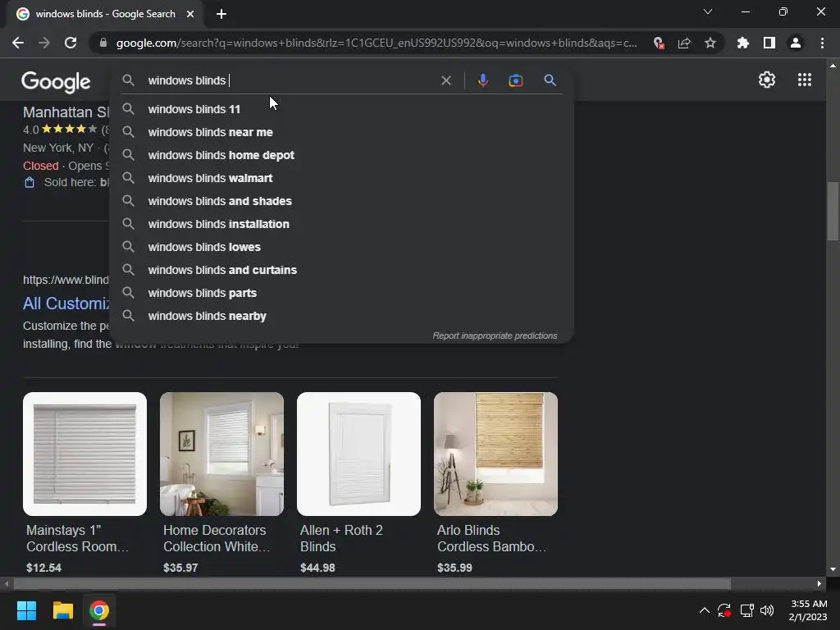Open the clock showing 3:55 AM
The width and height of the screenshot is (840, 630).
click(808, 610)
